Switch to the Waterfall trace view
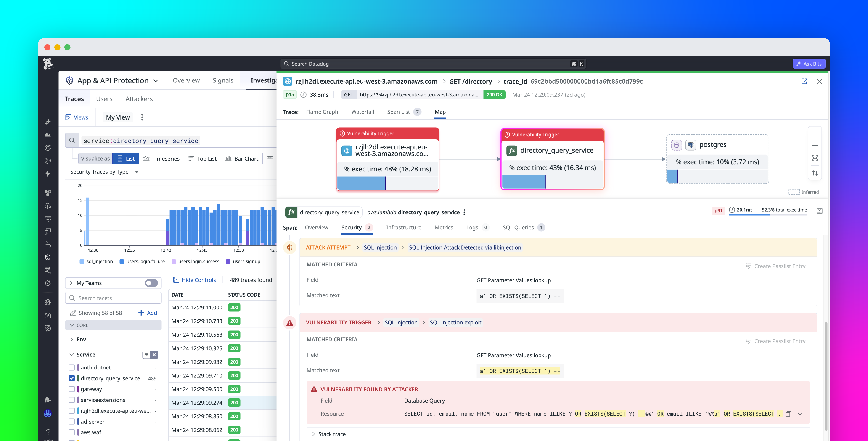868x441 pixels. pos(363,112)
